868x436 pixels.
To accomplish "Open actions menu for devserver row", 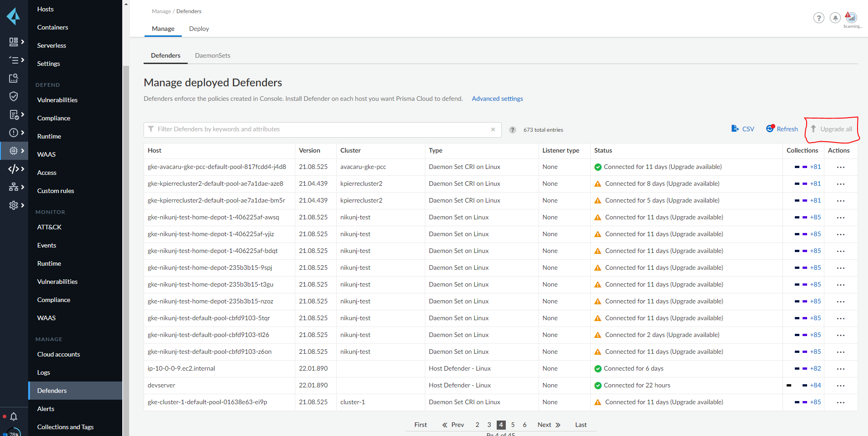I will [841, 386].
